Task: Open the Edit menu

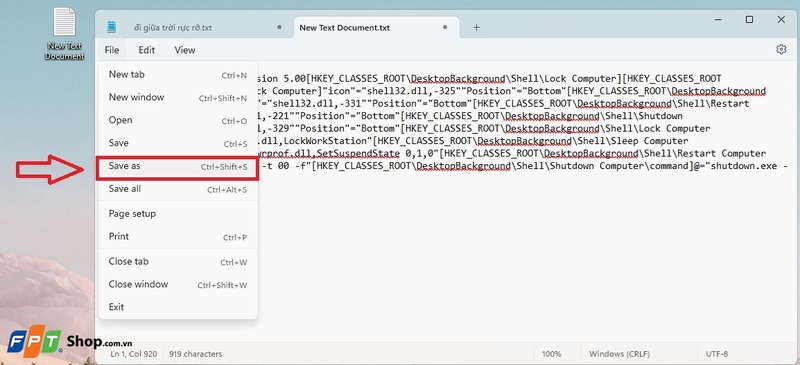Action: [147, 50]
